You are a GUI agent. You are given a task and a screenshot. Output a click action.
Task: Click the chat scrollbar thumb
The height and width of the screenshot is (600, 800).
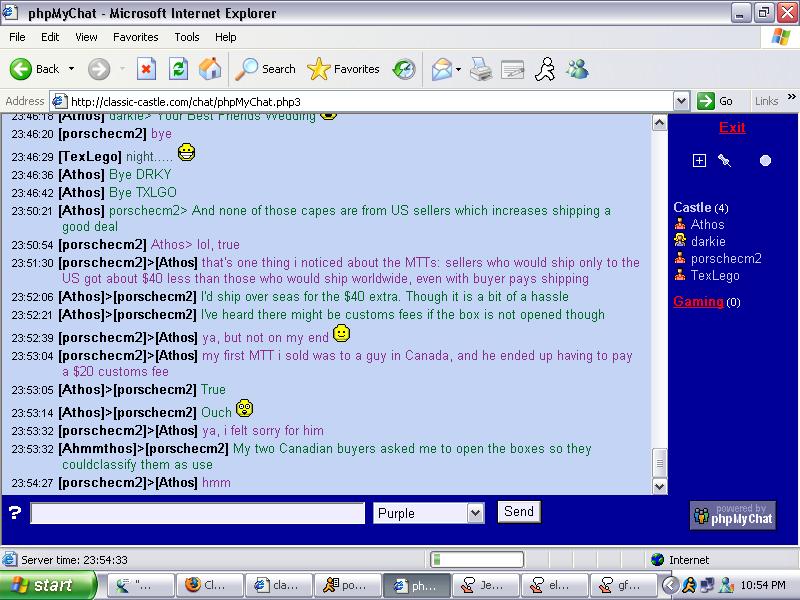(659, 463)
